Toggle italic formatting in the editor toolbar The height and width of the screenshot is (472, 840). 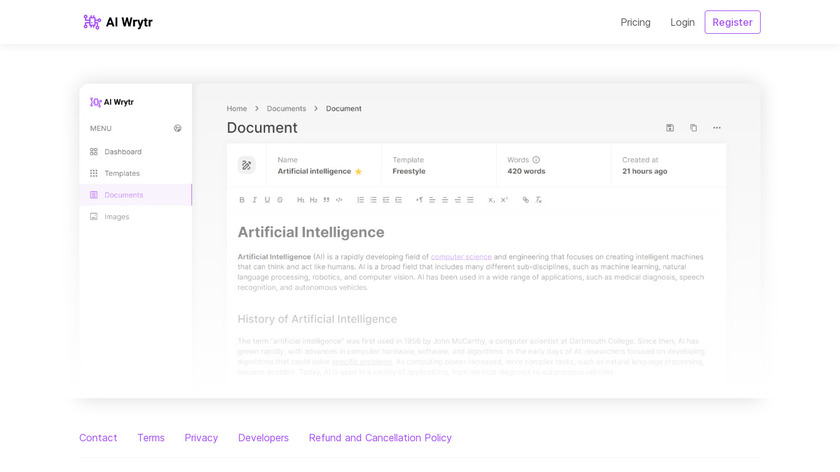254,200
